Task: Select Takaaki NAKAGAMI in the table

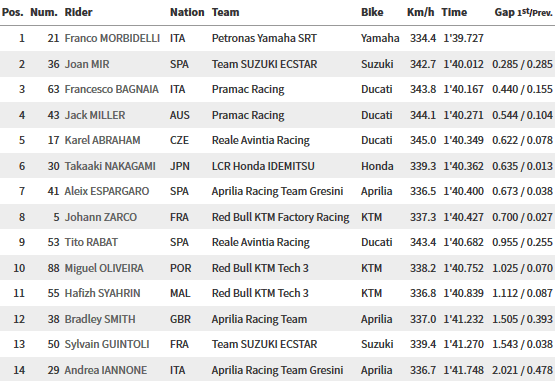Action: pyautogui.click(x=110, y=166)
